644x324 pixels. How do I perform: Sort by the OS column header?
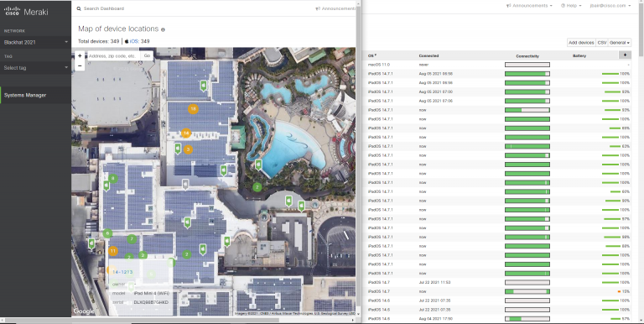pyautogui.click(x=371, y=55)
